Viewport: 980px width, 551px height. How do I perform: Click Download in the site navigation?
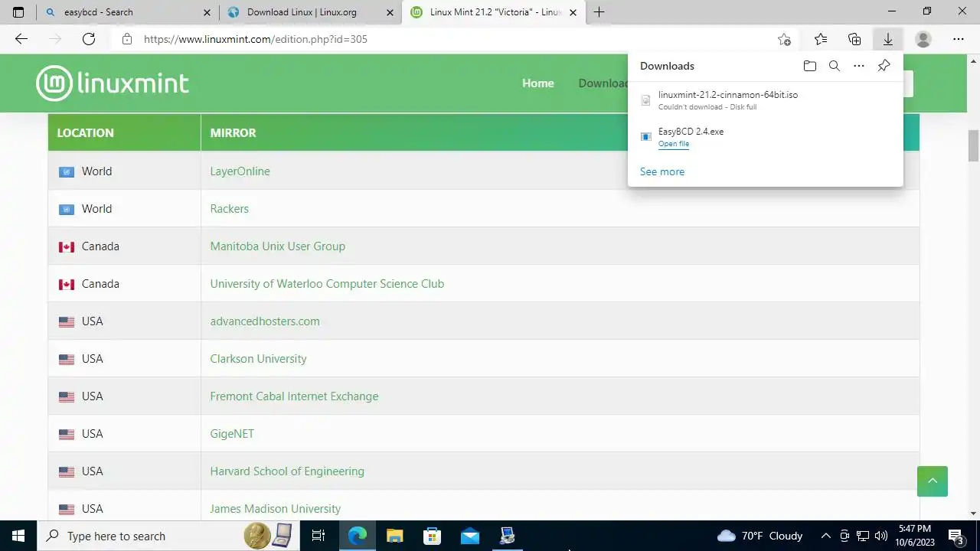pos(603,83)
